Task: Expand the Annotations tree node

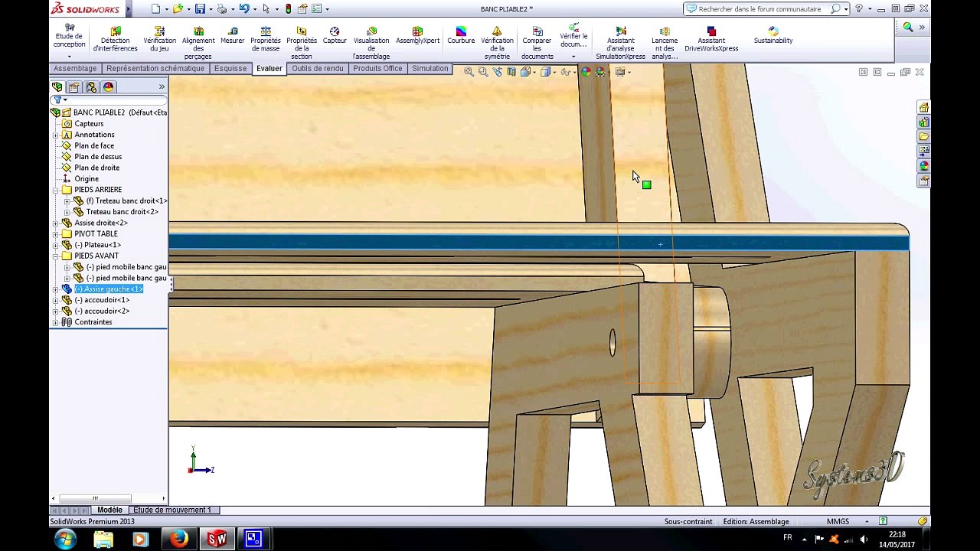Action: tap(56, 135)
